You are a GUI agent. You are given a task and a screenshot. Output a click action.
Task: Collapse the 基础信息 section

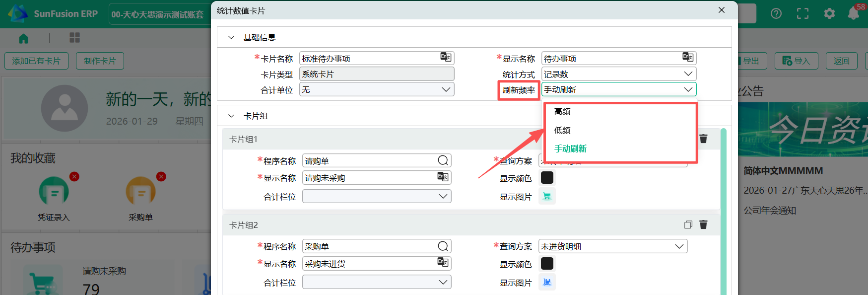pos(231,37)
